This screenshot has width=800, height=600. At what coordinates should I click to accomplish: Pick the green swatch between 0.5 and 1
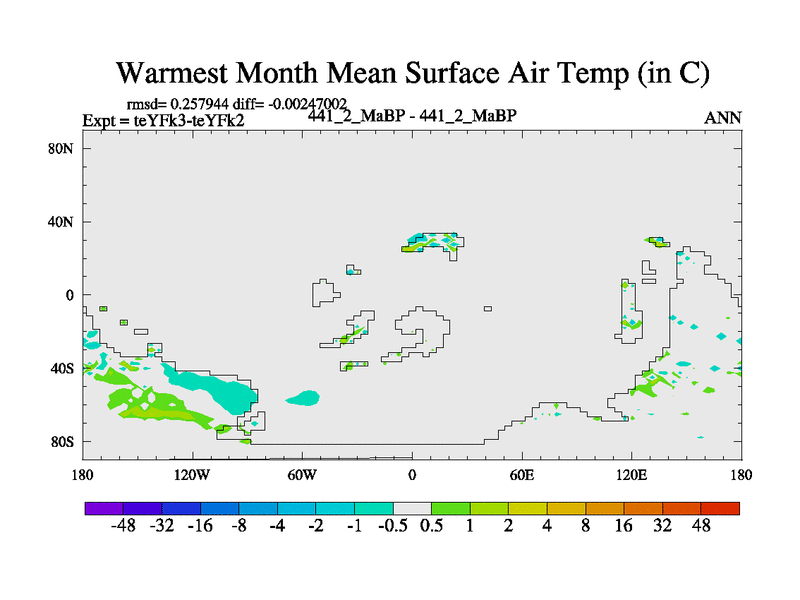tap(450, 508)
